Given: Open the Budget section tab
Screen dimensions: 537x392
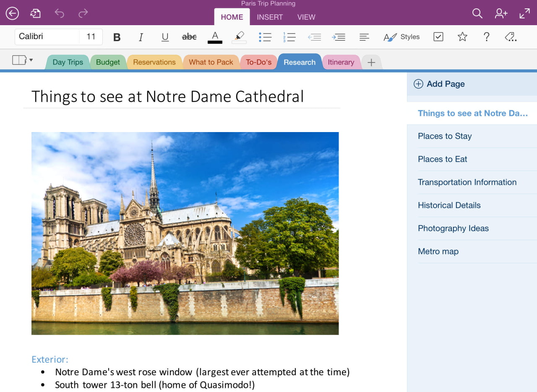Looking at the screenshot, I should pyautogui.click(x=108, y=62).
